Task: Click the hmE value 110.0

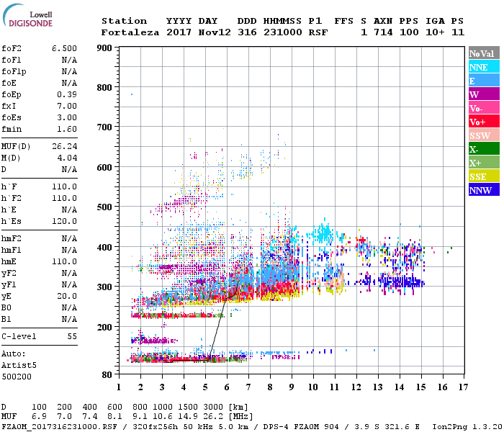Action: (x=65, y=261)
